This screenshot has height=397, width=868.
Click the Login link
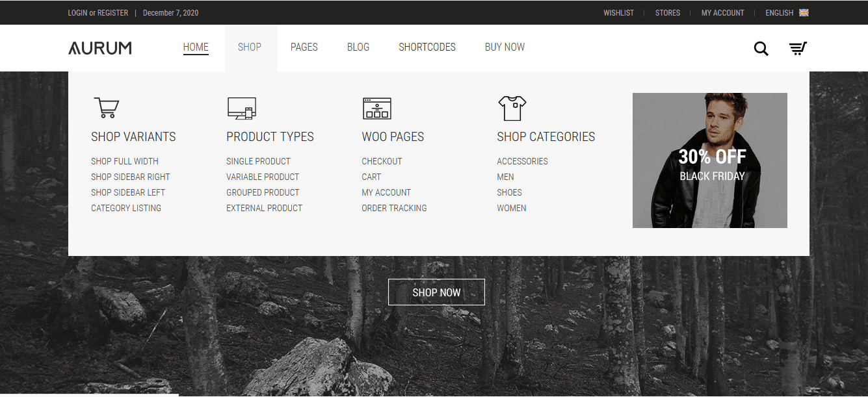[78, 13]
